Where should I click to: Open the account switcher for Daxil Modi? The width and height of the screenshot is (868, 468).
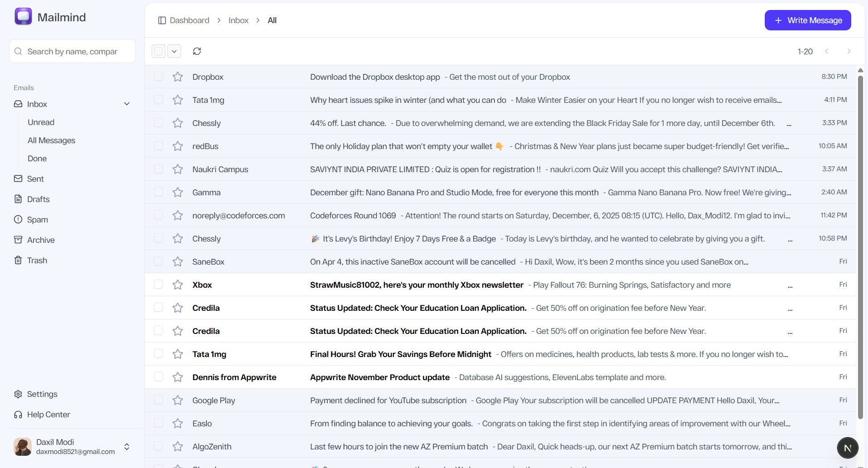tap(127, 447)
